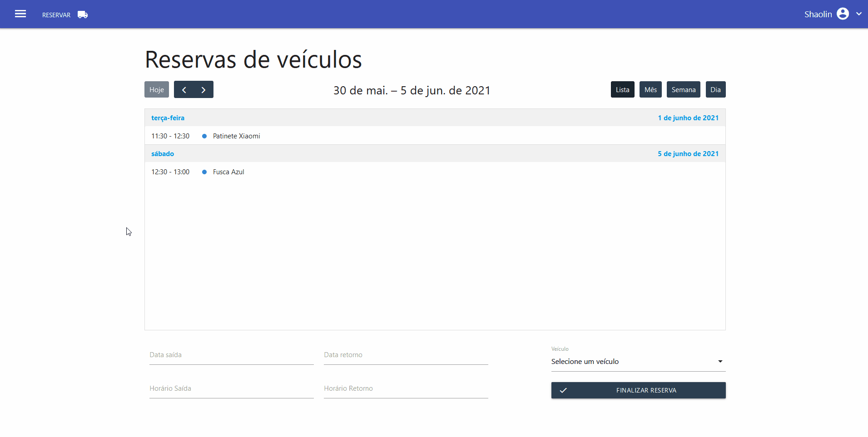Click the truck icon next to Reservar
The image size is (868, 437).
coord(83,15)
